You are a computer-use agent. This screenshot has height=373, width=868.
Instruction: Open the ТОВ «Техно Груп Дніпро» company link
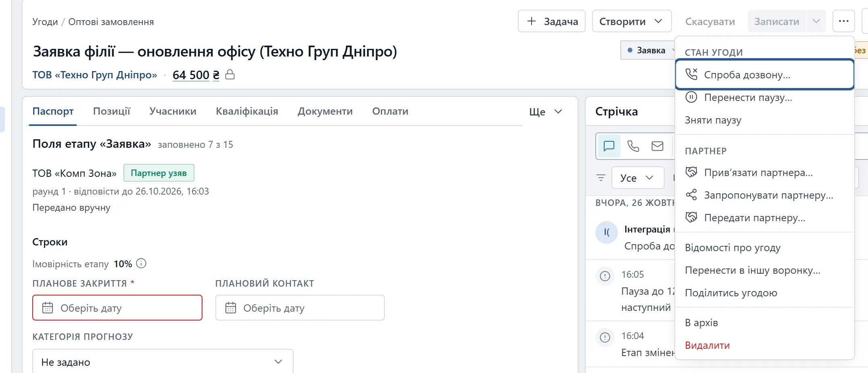pos(95,75)
